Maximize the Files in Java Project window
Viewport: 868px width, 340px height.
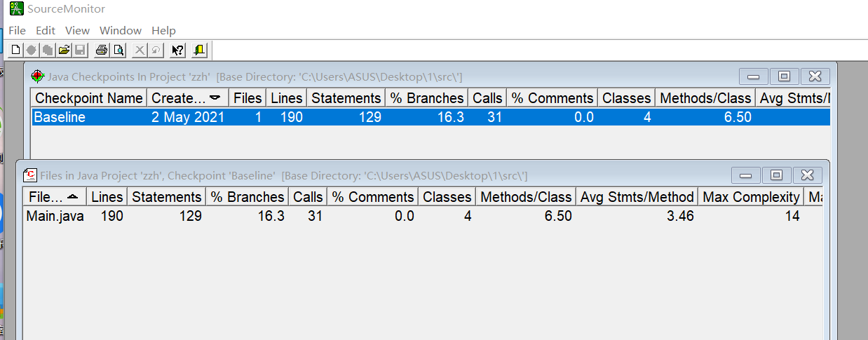pos(776,175)
